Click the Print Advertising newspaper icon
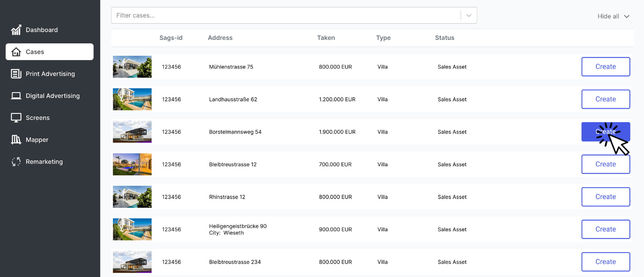644x277 pixels. (x=16, y=74)
